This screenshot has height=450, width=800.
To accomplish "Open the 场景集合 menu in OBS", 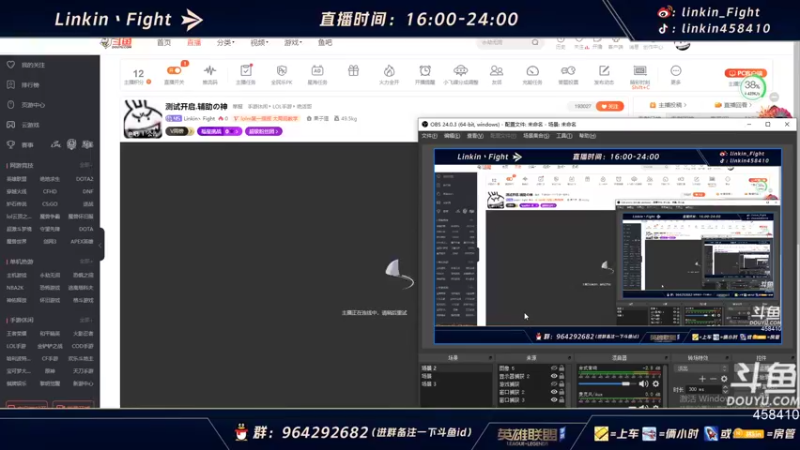I will [536, 136].
